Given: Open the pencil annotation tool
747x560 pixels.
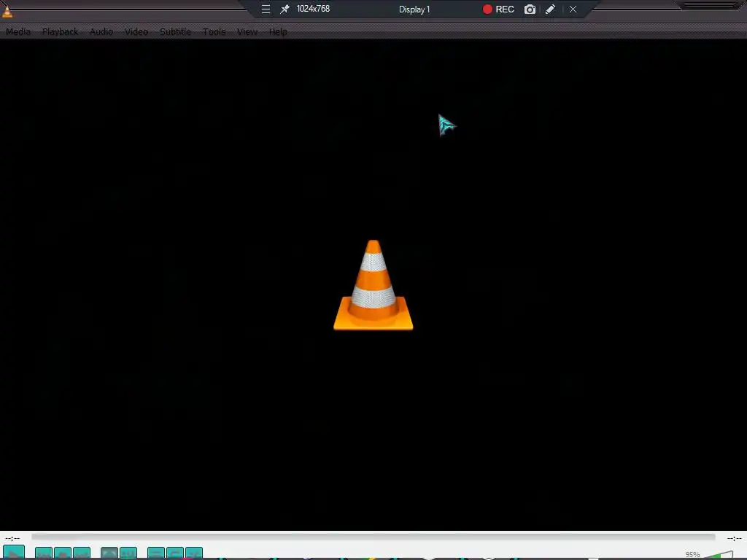Looking at the screenshot, I should pyautogui.click(x=550, y=9).
